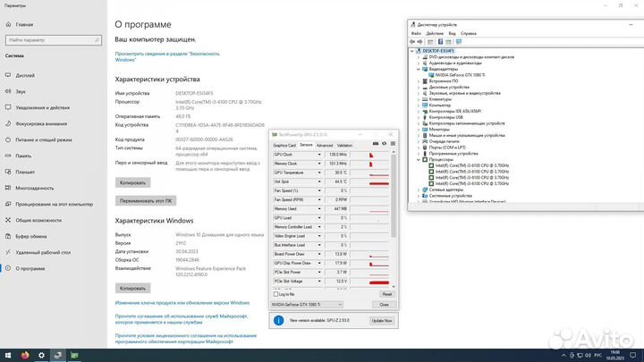The image size is (644, 362).
Task: Click Update Now button
Action: point(382,321)
